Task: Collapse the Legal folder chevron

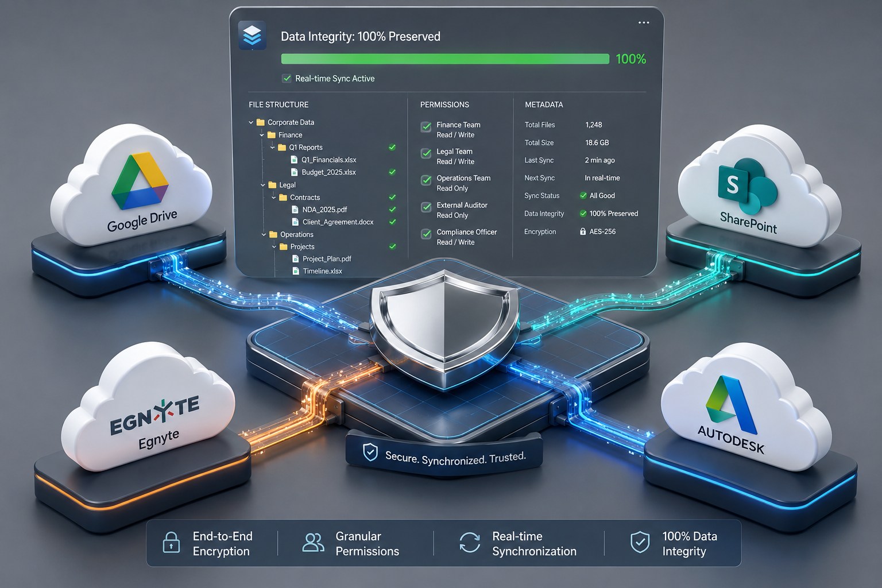Action: pos(263,185)
